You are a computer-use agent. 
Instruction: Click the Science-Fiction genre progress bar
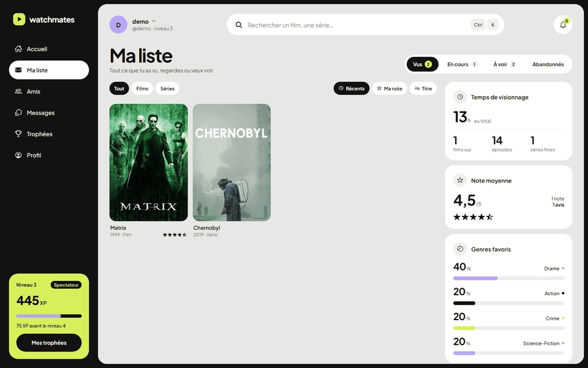tap(508, 353)
